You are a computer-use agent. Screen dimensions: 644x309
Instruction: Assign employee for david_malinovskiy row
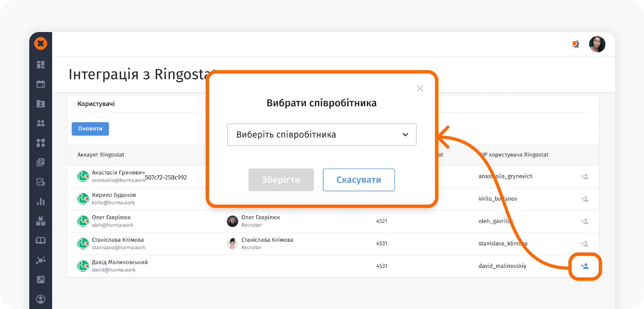(585, 266)
